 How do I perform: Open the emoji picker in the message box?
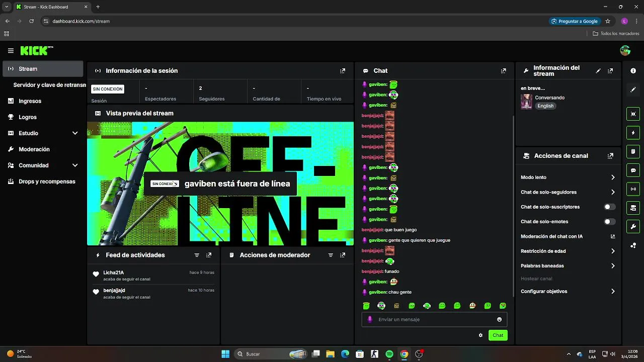499,319
